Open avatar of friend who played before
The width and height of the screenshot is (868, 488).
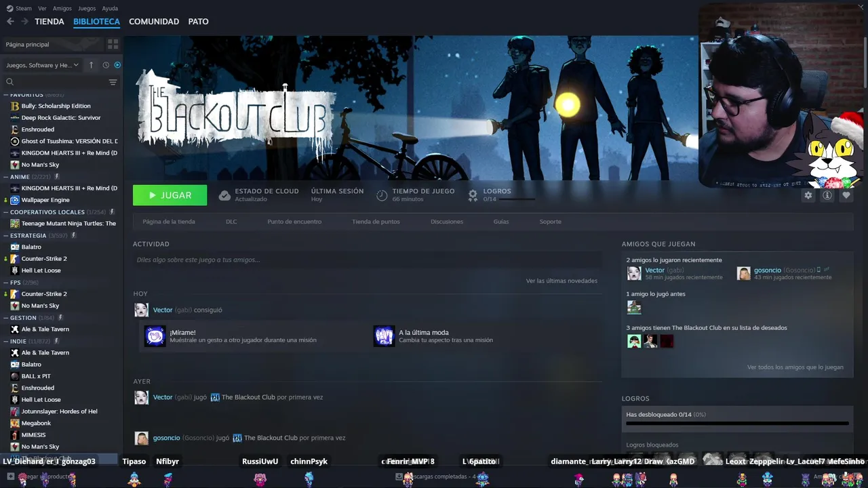click(634, 308)
